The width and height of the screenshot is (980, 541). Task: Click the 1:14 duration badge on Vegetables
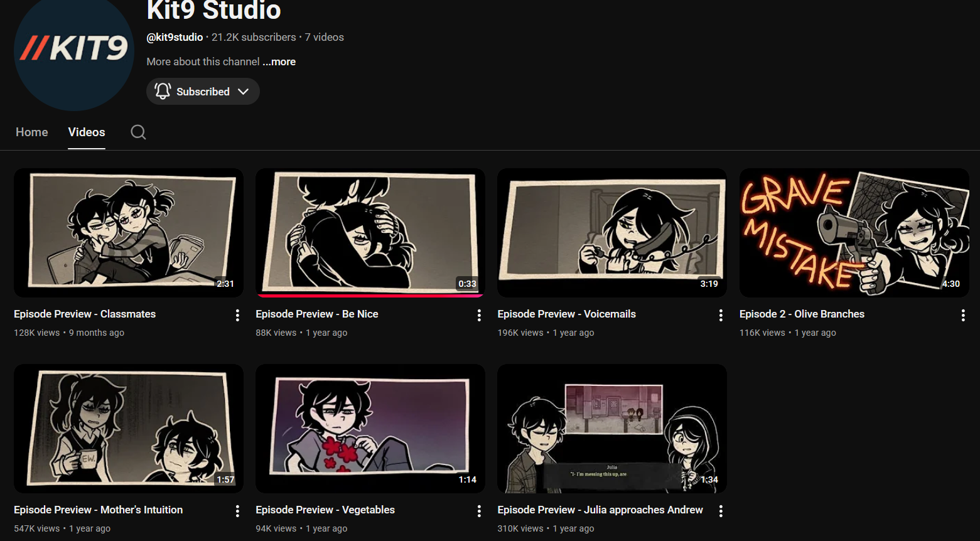point(467,479)
